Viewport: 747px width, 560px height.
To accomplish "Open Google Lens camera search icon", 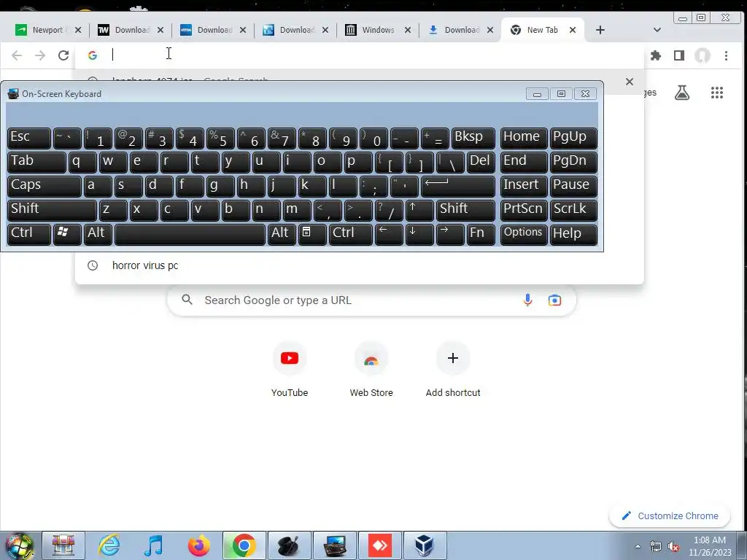I will (x=554, y=300).
